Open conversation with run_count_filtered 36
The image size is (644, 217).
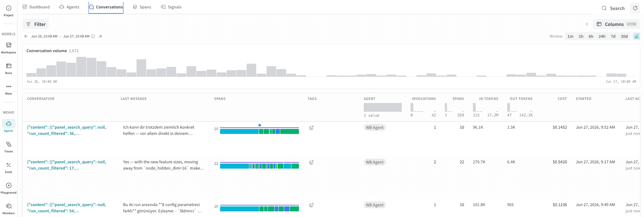66,130
